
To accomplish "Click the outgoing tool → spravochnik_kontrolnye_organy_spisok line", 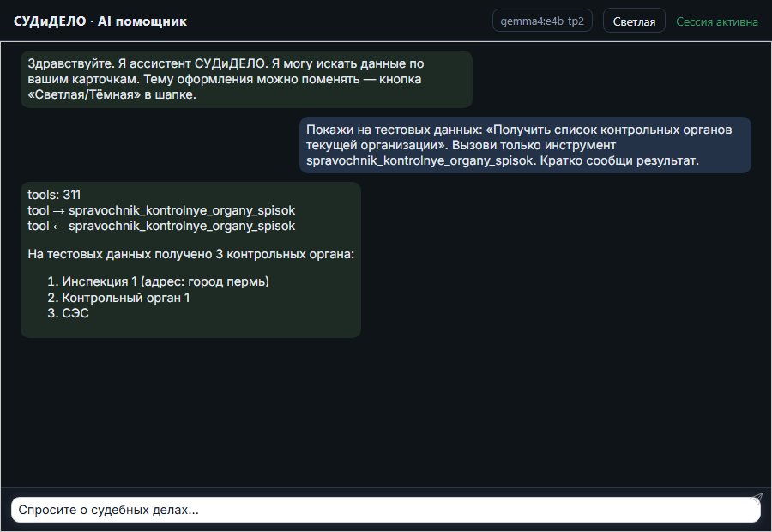I will coord(161,210).
